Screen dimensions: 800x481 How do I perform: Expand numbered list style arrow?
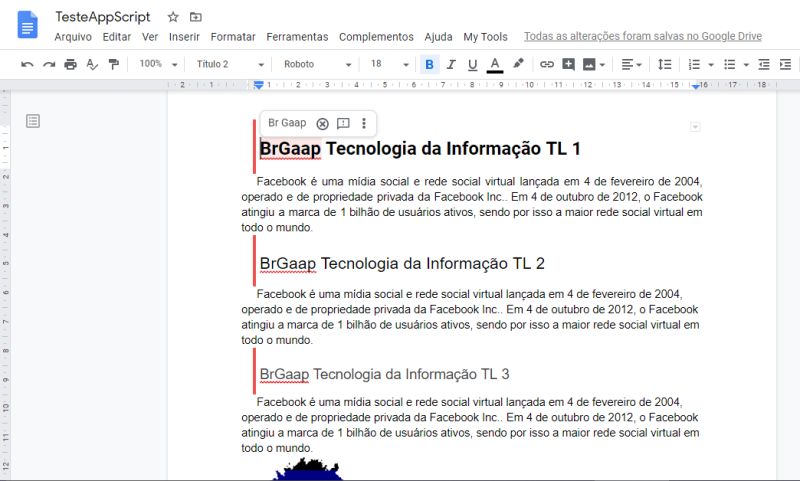coord(711,65)
